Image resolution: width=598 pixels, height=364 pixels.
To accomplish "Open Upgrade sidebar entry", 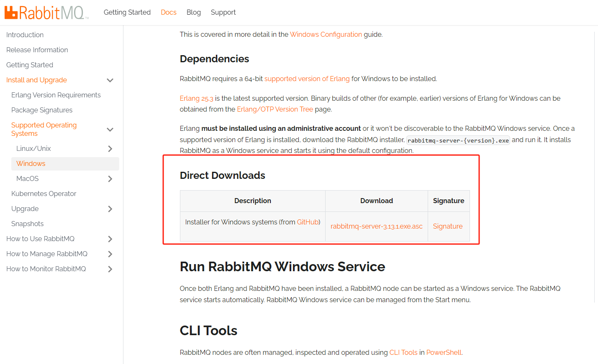I will click(x=25, y=209).
